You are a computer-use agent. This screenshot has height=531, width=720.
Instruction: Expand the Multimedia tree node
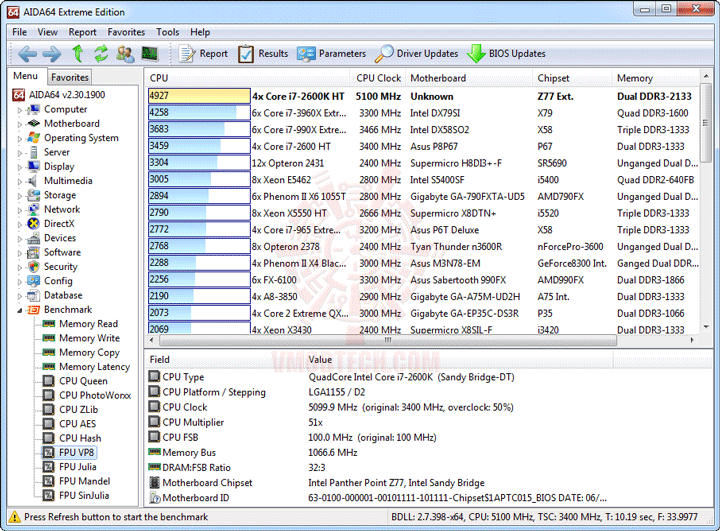click(x=19, y=181)
